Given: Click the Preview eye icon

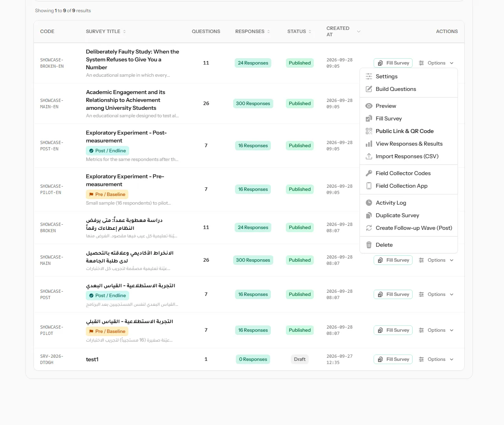Looking at the screenshot, I should pos(369,106).
